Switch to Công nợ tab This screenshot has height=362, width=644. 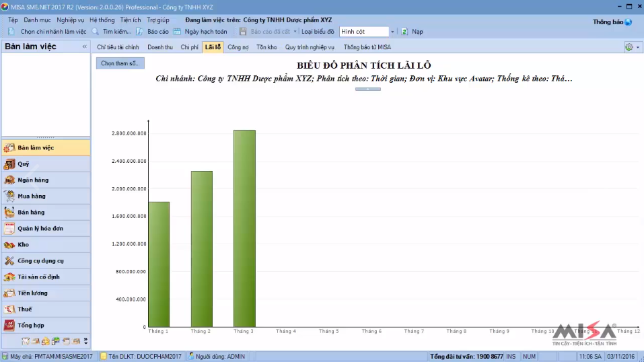[238, 47]
